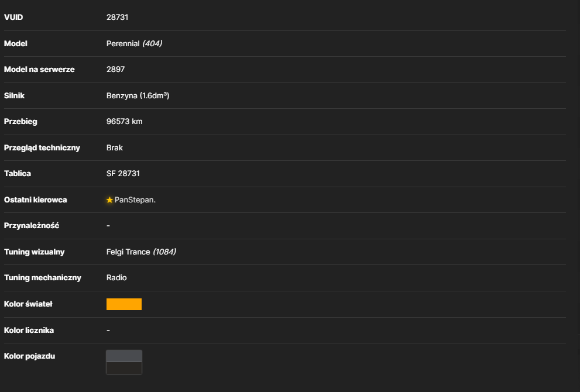Click the Przegląd techniczny label
The width and height of the screenshot is (580, 392).
pyautogui.click(x=42, y=148)
